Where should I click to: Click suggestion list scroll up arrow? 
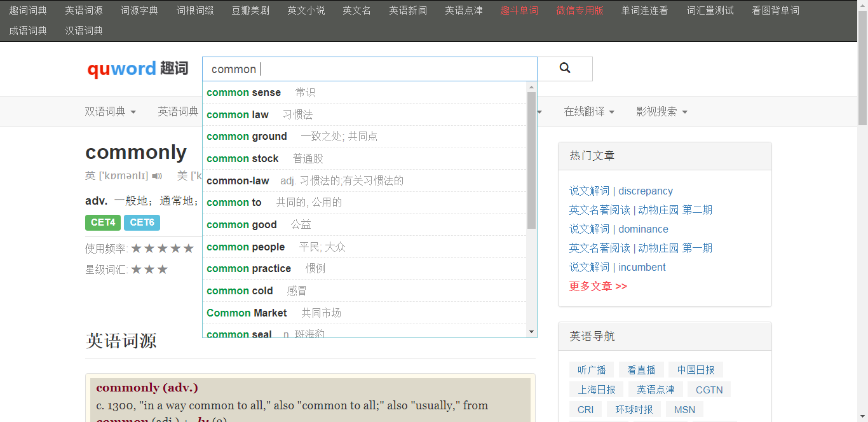coord(532,87)
